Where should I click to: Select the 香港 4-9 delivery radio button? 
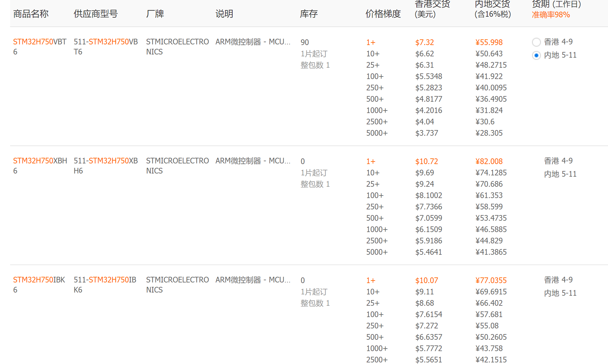tap(536, 42)
